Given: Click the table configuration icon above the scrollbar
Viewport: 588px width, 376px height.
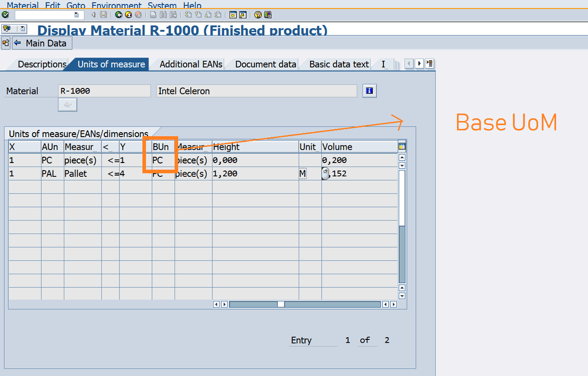Looking at the screenshot, I should pyautogui.click(x=401, y=146).
